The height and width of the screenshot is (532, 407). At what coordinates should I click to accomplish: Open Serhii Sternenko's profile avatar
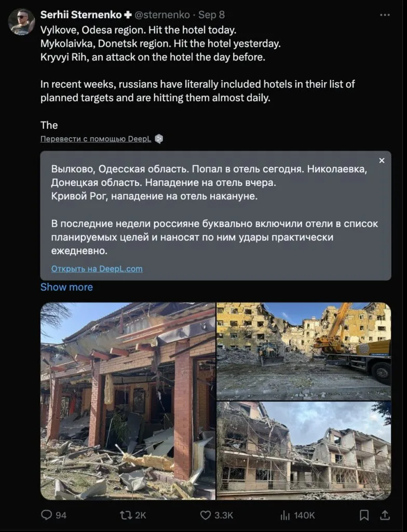pos(21,22)
